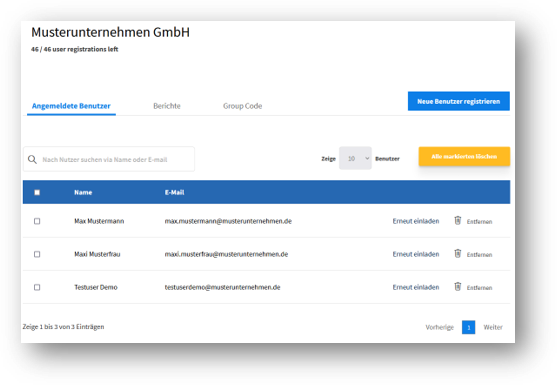This screenshot has width=557, height=385.
Task: Tick the select-all checkbox in table header
Action: [x=37, y=192]
